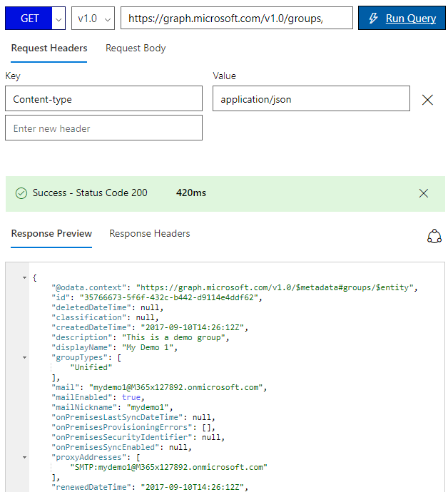Switch to the Request Body tab
The width and height of the screenshot is (448, 492).
point(136,48)
